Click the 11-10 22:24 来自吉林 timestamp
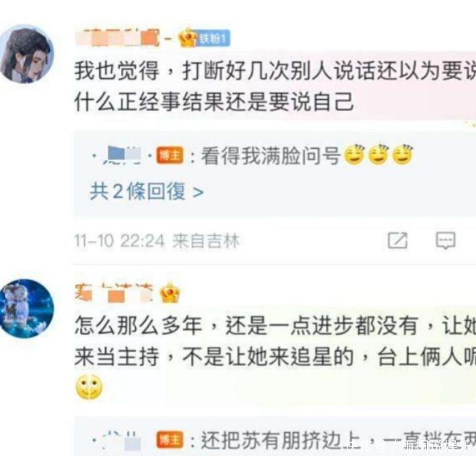476x456 pixels. pyautogui.click(x=157, y=241)
